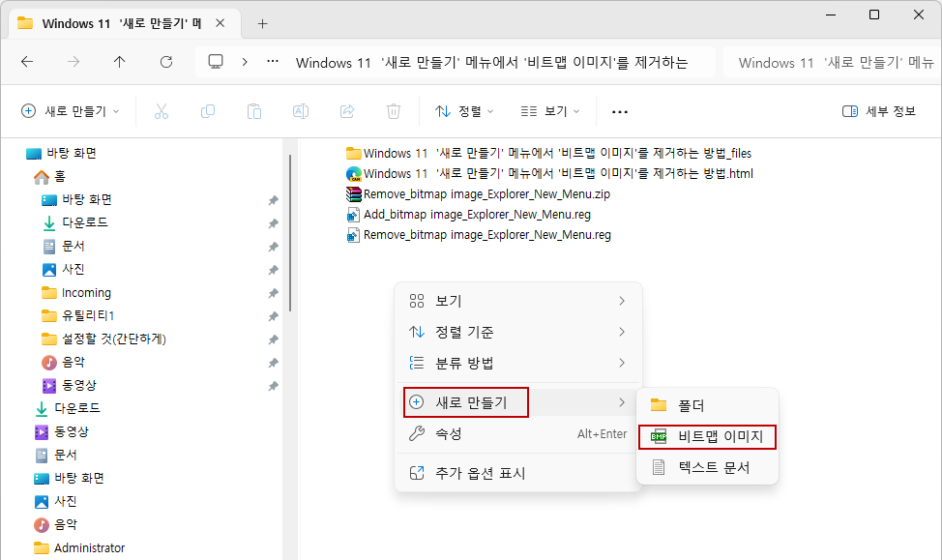
Task: Click the pin icon beside pinned 다운로드
Action: 274,223
